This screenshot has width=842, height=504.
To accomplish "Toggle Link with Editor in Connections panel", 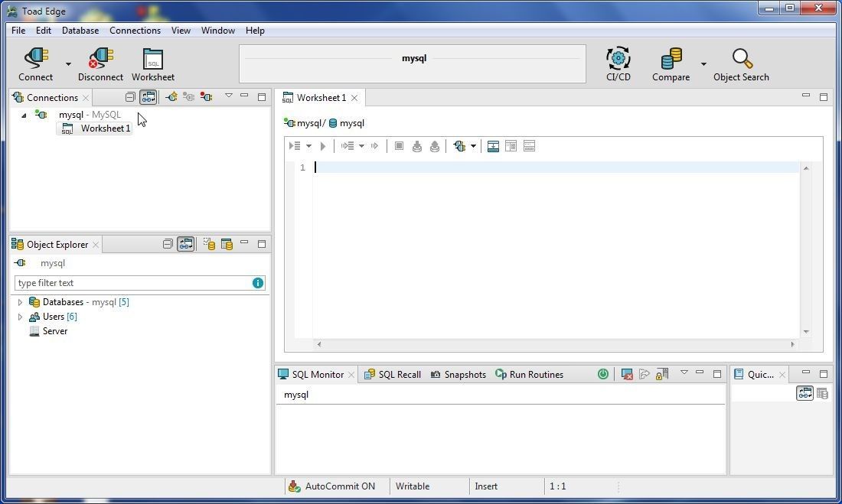I will (148, 97).
